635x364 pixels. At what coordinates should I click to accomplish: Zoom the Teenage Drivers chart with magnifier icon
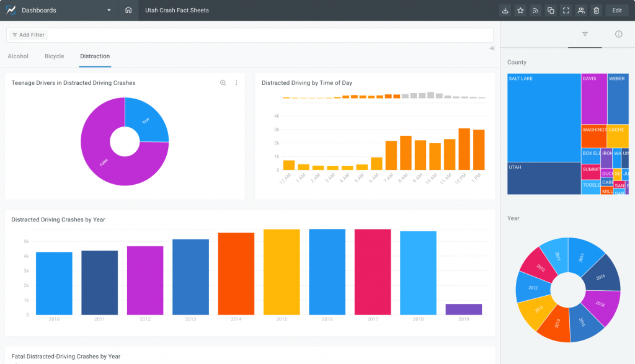click(x=223, y=83)
